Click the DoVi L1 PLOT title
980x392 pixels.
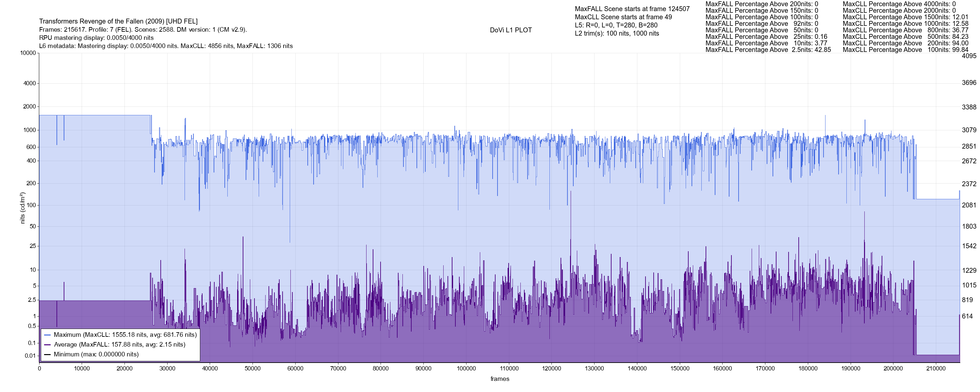511,30
